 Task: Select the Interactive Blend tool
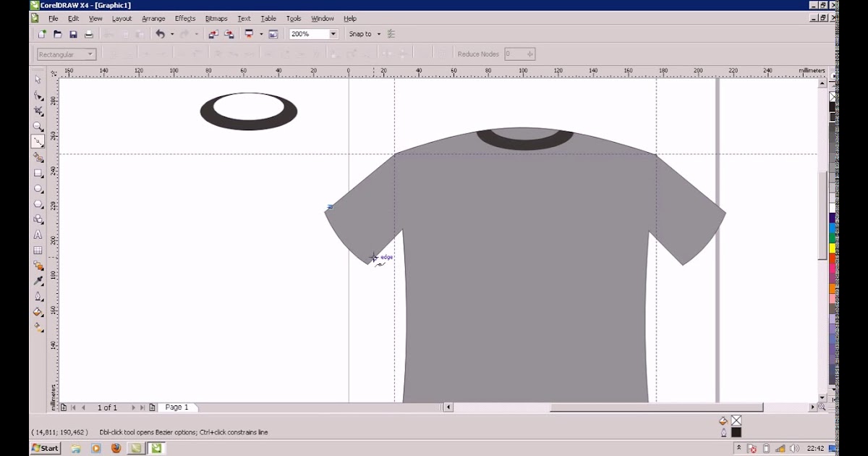[x=38, y=266]
